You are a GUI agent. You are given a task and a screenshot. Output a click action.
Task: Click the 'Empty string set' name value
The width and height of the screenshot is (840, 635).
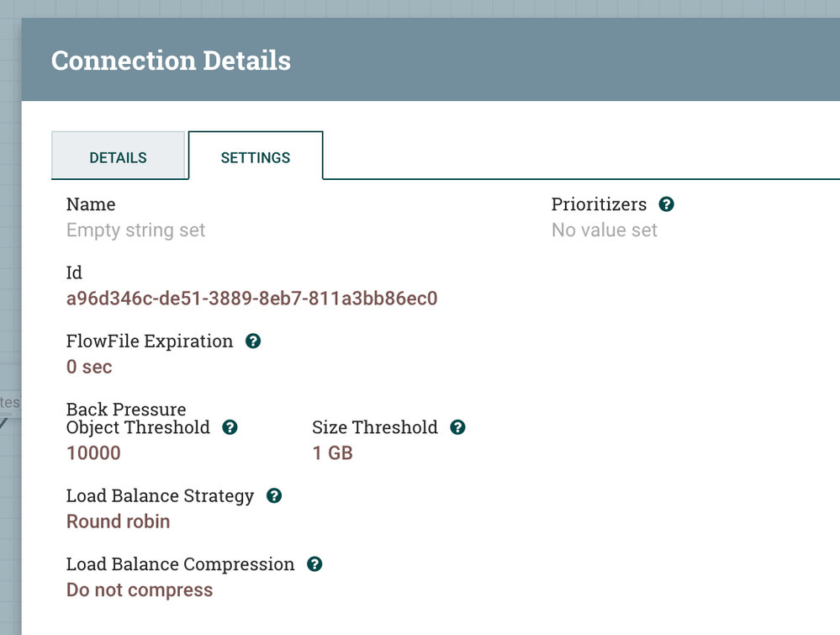tap(135, 230)
